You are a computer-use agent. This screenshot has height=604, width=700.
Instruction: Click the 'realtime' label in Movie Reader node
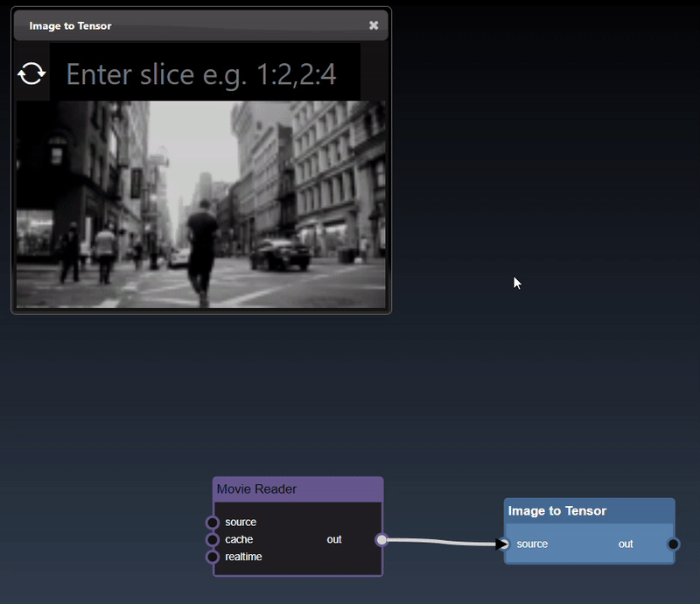click(x=243, y=557)
